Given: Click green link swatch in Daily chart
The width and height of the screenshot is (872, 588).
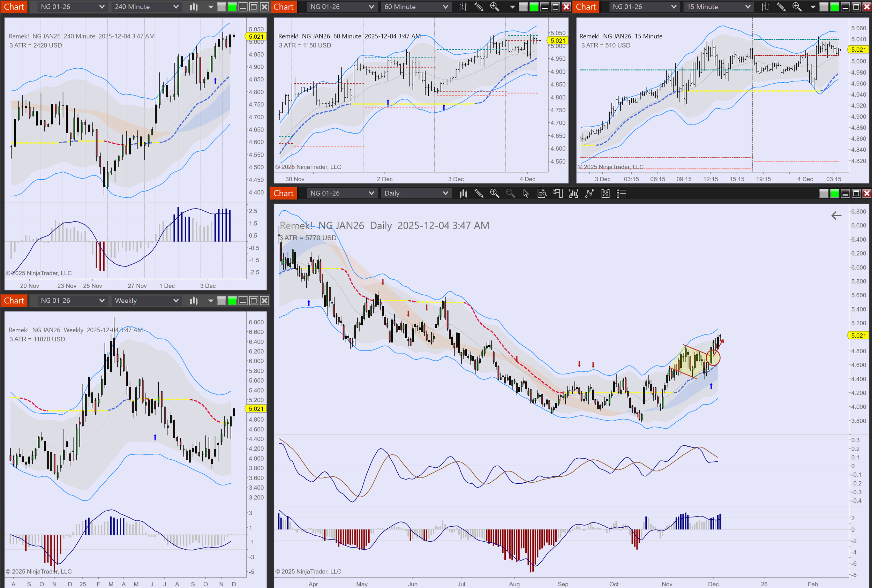Looking at the screenshot, I should 834,193.
